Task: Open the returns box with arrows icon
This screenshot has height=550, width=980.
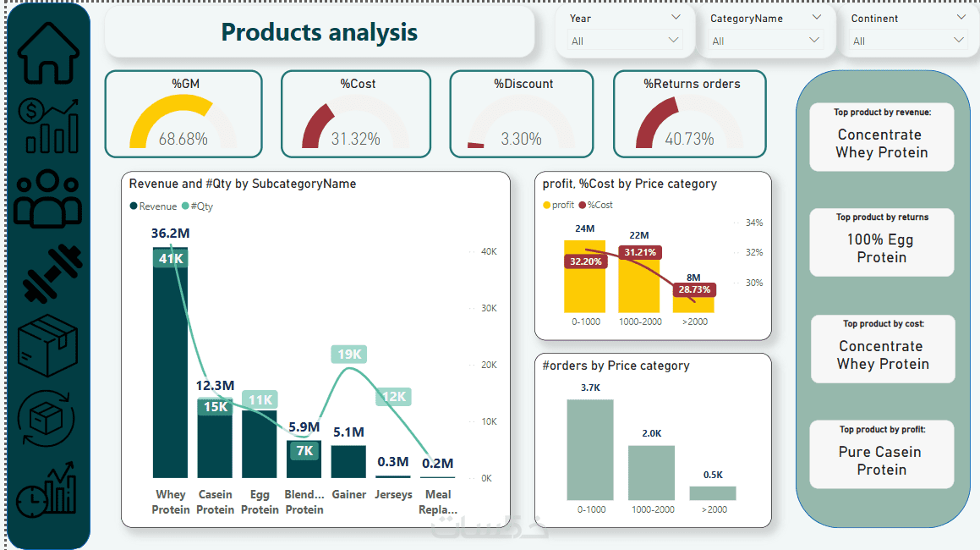Action: 48,417
